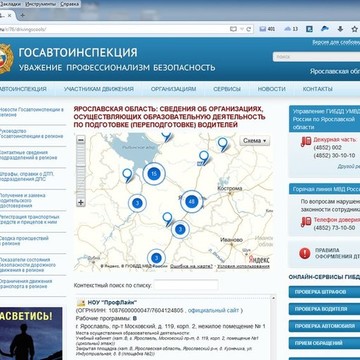Select the map cluster marker showing 15
Image resolution: width=360 pixels, height=360 pixels.
pyautogui.click(x=154, y=173)
